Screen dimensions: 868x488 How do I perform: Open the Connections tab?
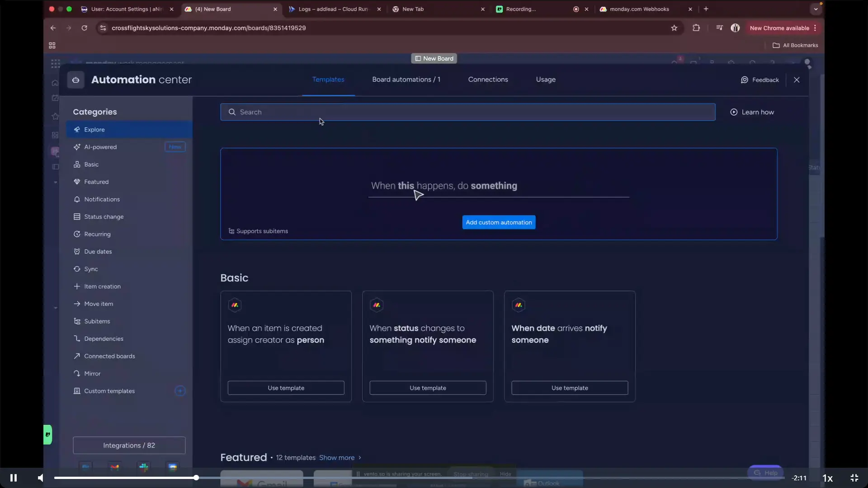488,80
